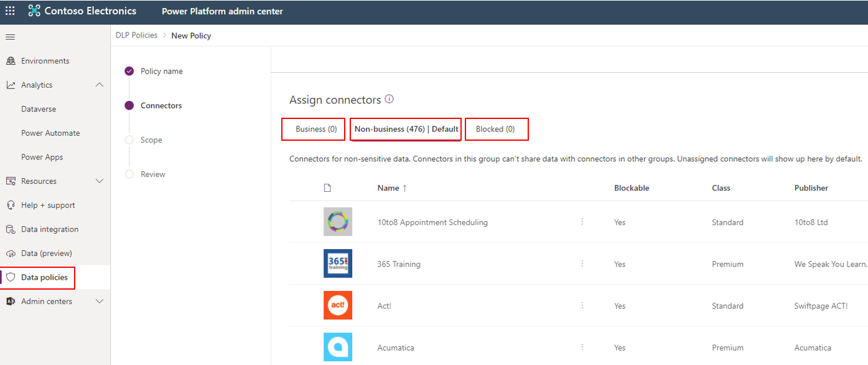The height and width of the screenshot is (365, 868).
Task: Click the Admin centers icon
Action: coord(11,301)
